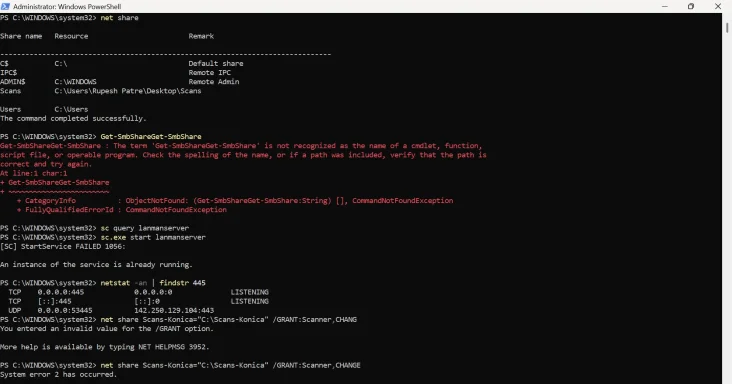Click the net share command ending in 'CHANG'

pyautogui.click(x=229, y=320)
